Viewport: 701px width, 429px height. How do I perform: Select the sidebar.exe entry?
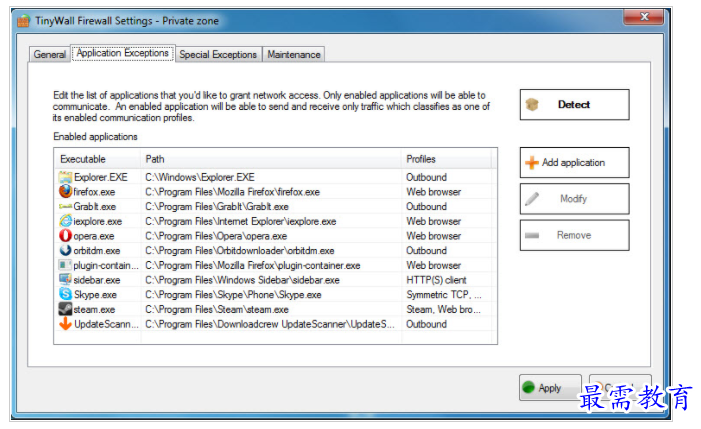97,280
